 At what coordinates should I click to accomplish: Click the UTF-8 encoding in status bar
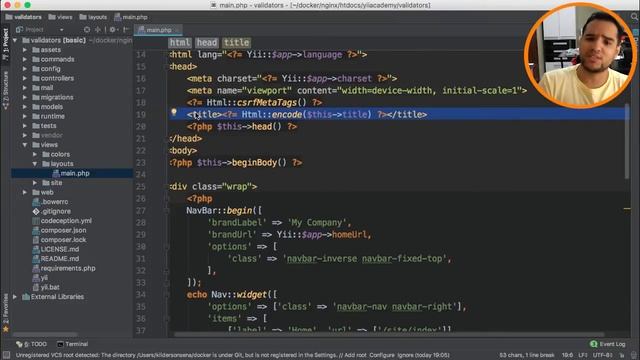(x=602, y=355)
